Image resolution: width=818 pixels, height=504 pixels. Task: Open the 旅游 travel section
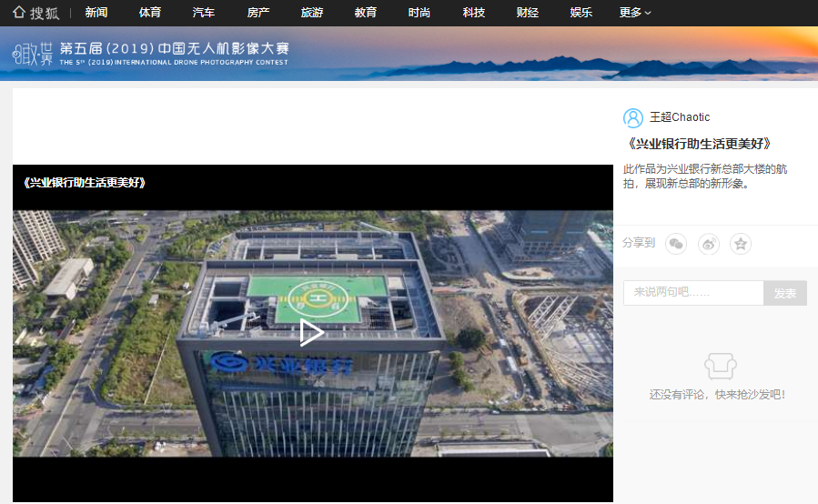[312, 13]
